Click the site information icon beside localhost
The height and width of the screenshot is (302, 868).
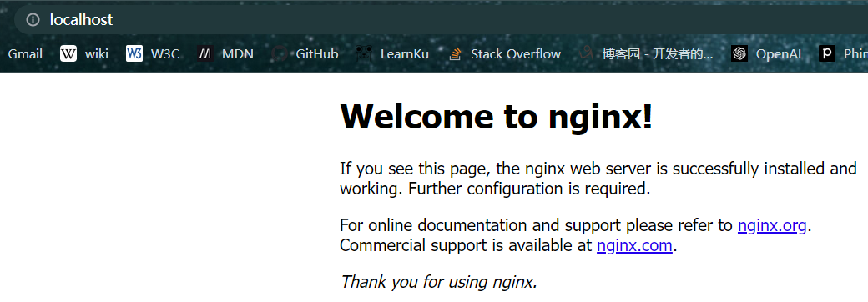pyautogui.click(x=33, y=20)
